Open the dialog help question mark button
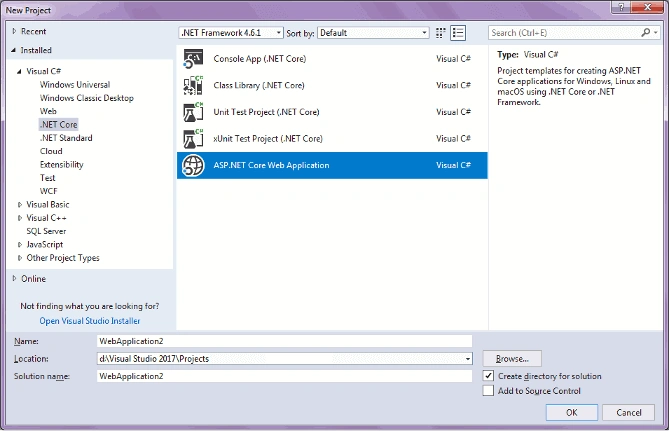 [x=621, y=7]
